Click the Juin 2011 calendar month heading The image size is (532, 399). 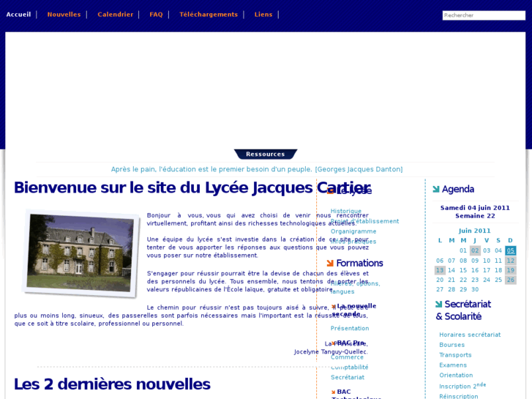pyautogui.click(x=475, y=231)
